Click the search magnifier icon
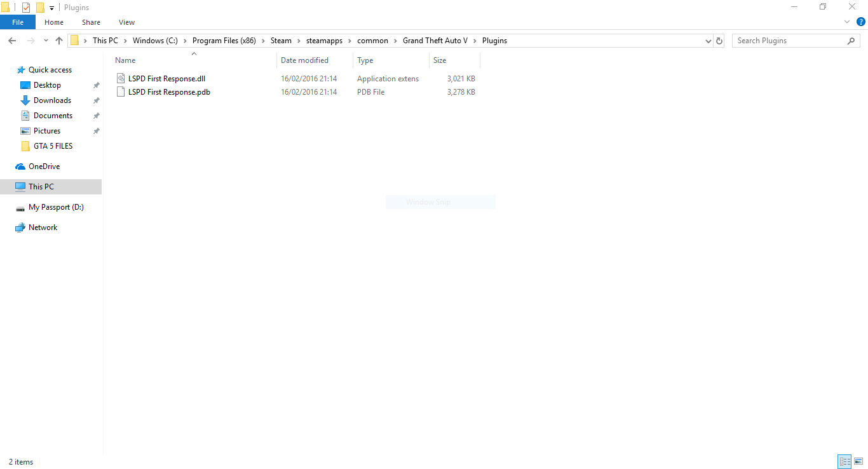The height and width of the screenshot is (469, 868). [x=851, y=41]
